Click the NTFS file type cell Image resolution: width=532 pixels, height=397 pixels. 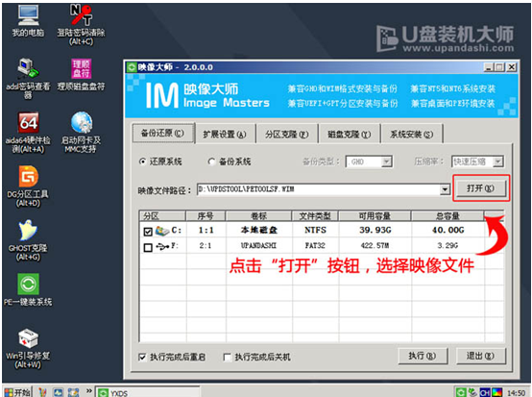pyautogui.click(x=315, y=231)
